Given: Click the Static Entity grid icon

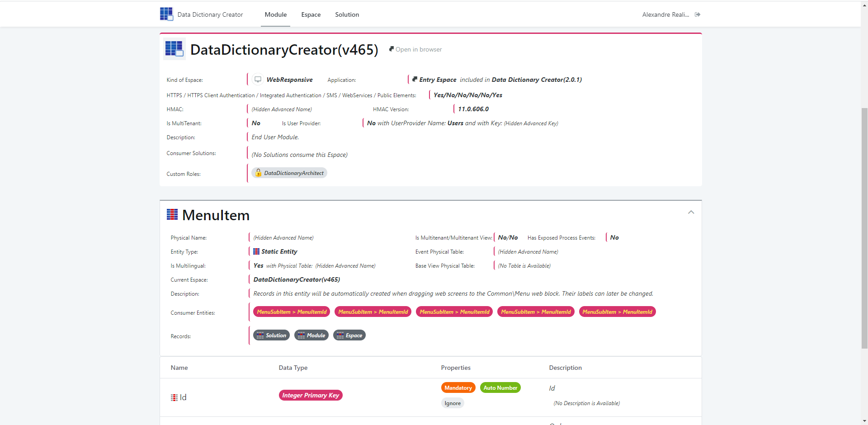Looking at the screenshot, I should point(256,251).
